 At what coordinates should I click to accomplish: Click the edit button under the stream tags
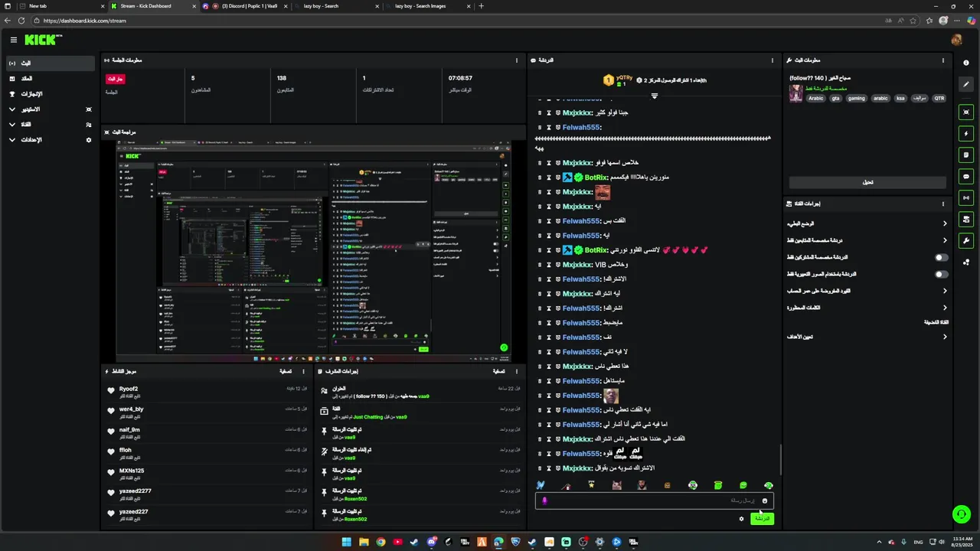tap(867, 182)
